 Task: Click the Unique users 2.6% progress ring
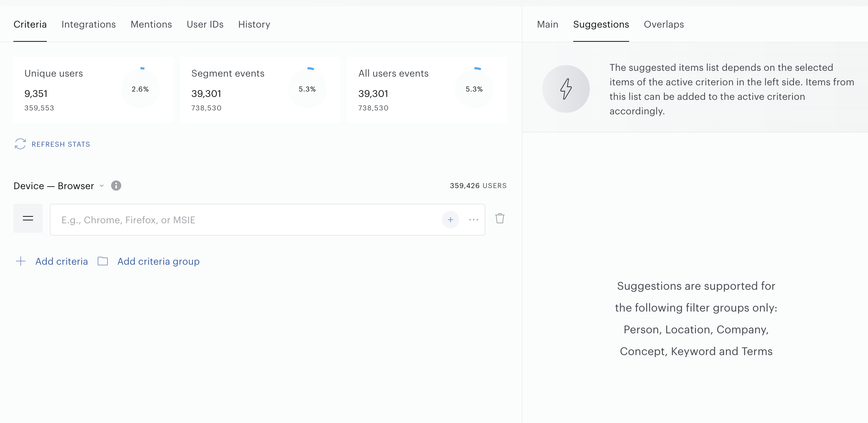pos(140,89)
